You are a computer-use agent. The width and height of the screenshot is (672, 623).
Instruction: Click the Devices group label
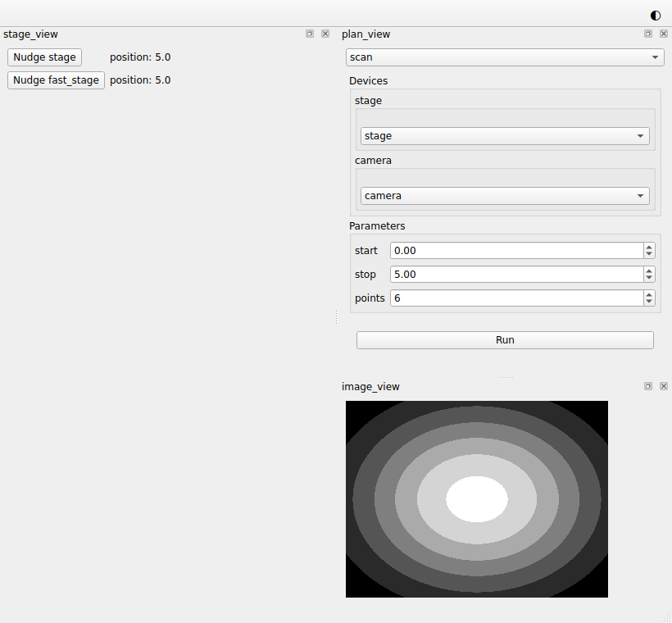(368, 81)
